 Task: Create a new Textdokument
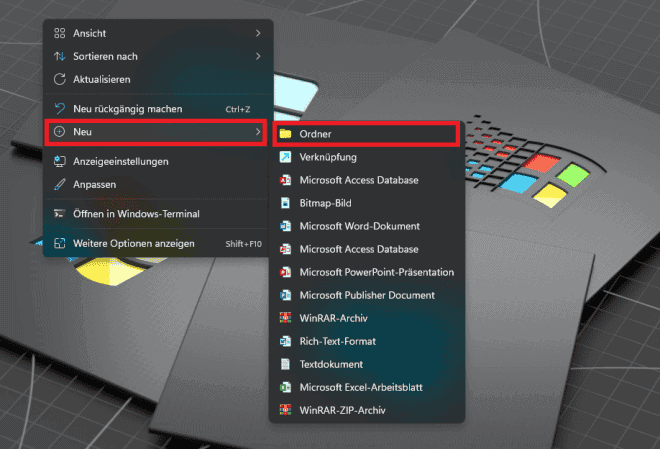pyautogui.click(x=331, y=364)
